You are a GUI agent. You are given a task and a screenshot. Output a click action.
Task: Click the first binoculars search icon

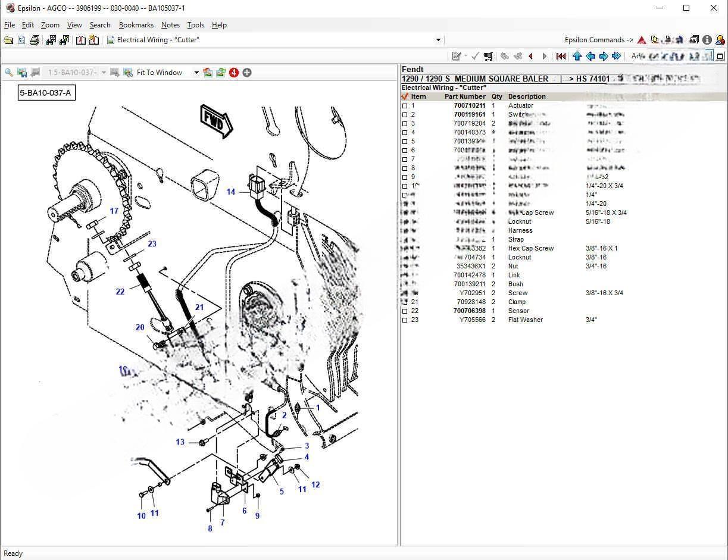click(x=51, y=40)
